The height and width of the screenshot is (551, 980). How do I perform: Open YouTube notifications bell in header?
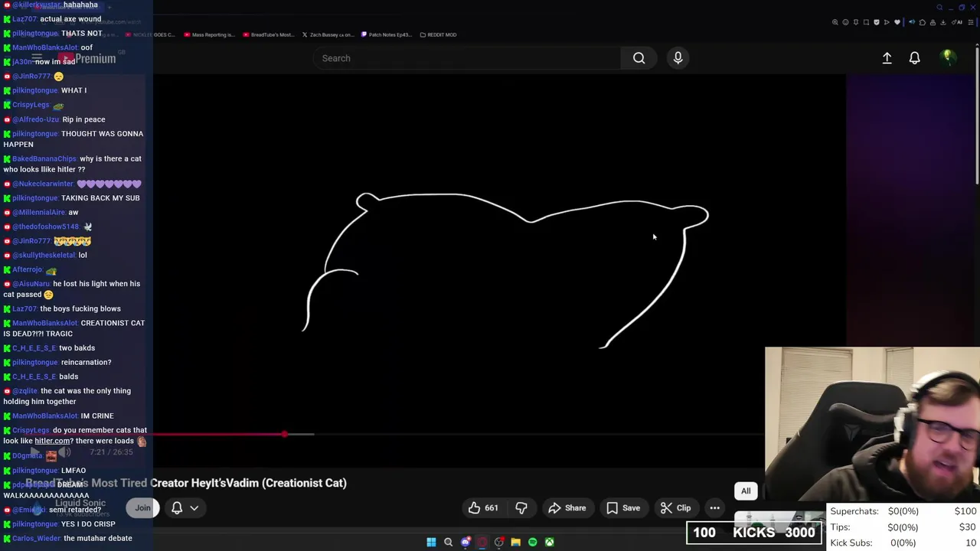pos(914,58)
